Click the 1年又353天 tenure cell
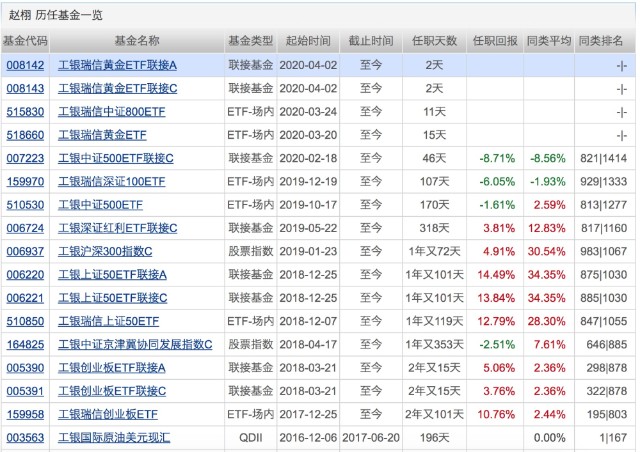The height and width of the screenshot is (452, 640). [434, 345]
